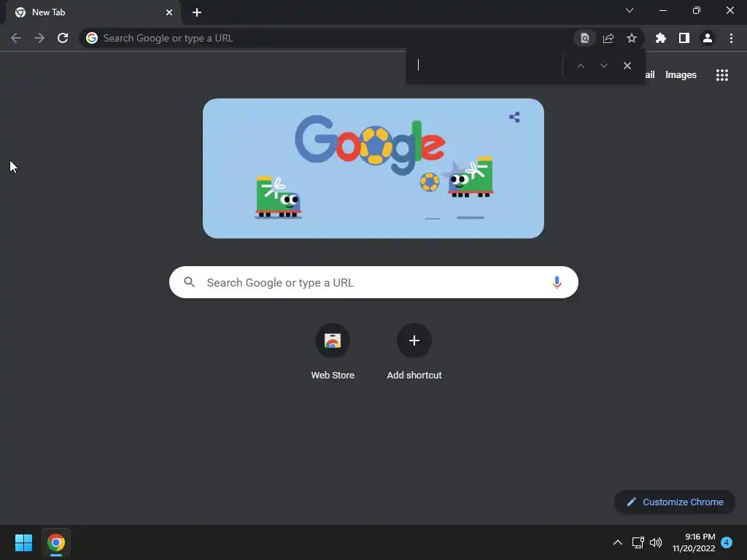Screen dimensions: 747x560
Task: Show hidden tray icons chevron
Action: pos(617,542)
